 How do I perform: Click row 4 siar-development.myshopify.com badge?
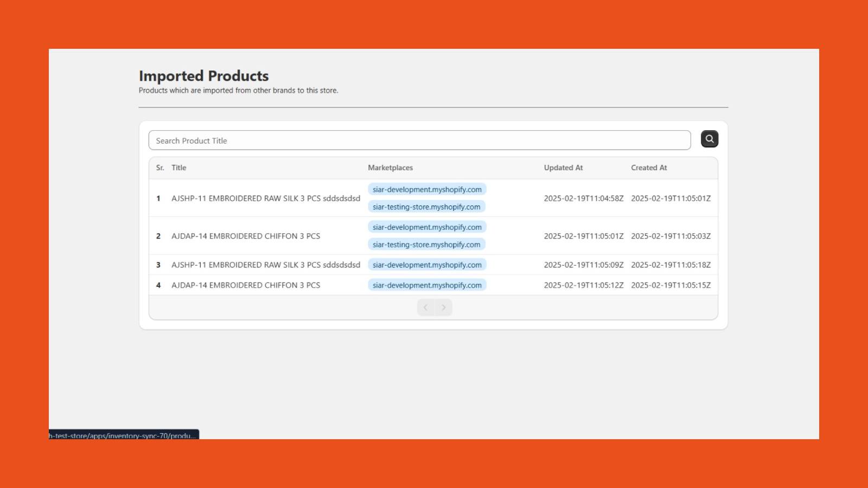pos(427,285)
